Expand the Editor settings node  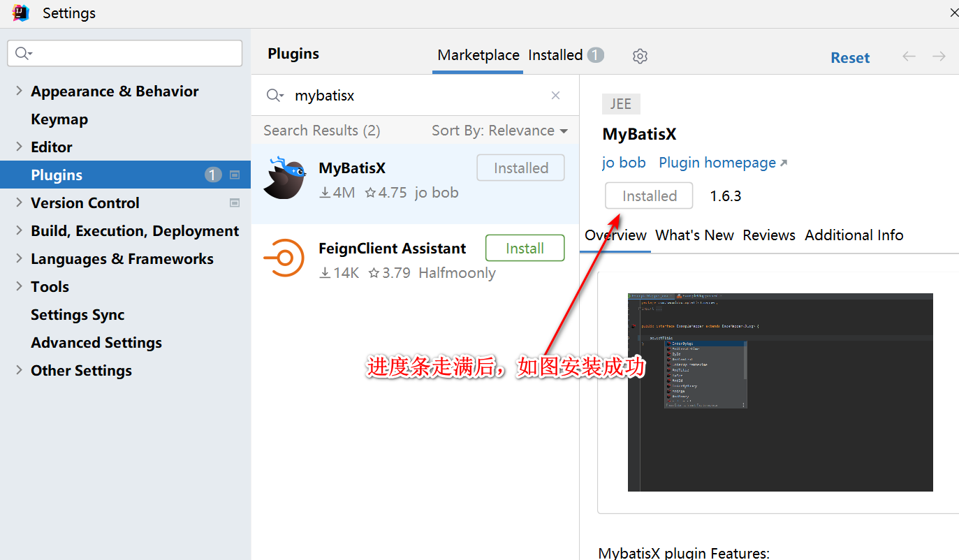[19, 147]
